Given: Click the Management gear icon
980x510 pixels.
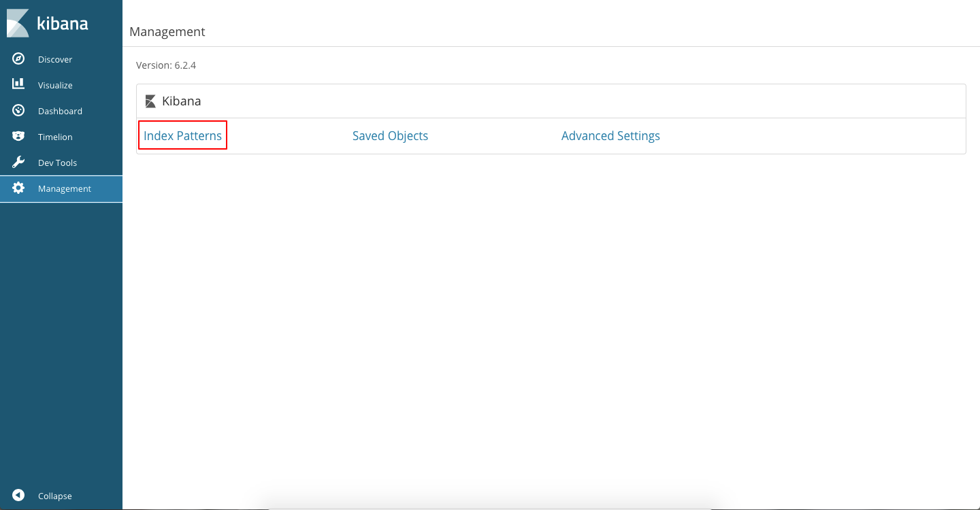Looking at the screenshot, I should pyautogui.click(x=18, y=188).
